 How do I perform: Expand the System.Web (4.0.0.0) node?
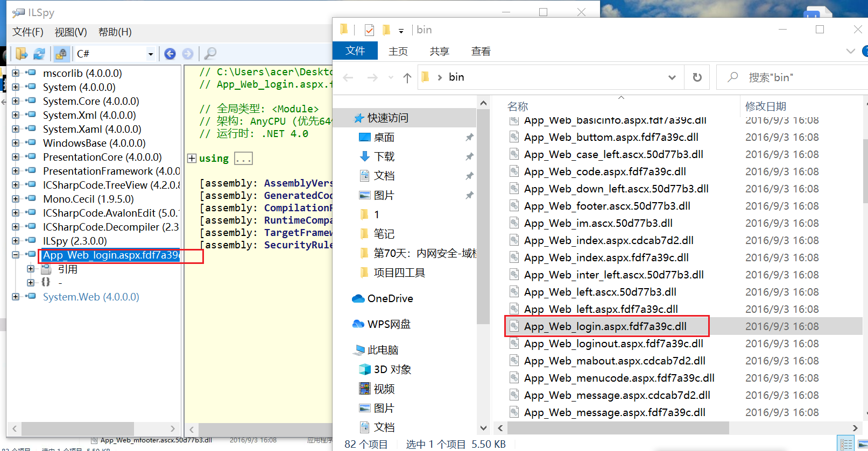[16, 297]
